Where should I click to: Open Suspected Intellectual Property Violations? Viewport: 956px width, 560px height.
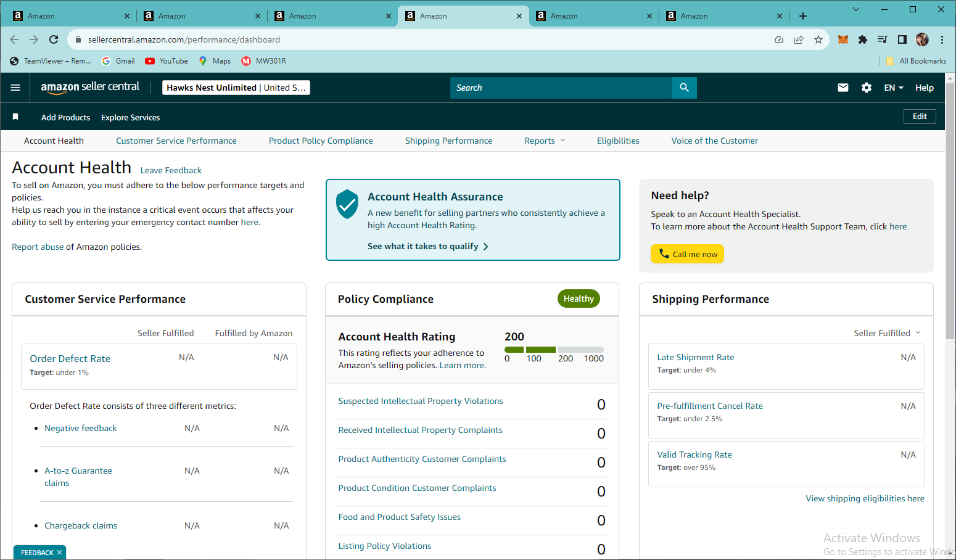click(421, 401)
